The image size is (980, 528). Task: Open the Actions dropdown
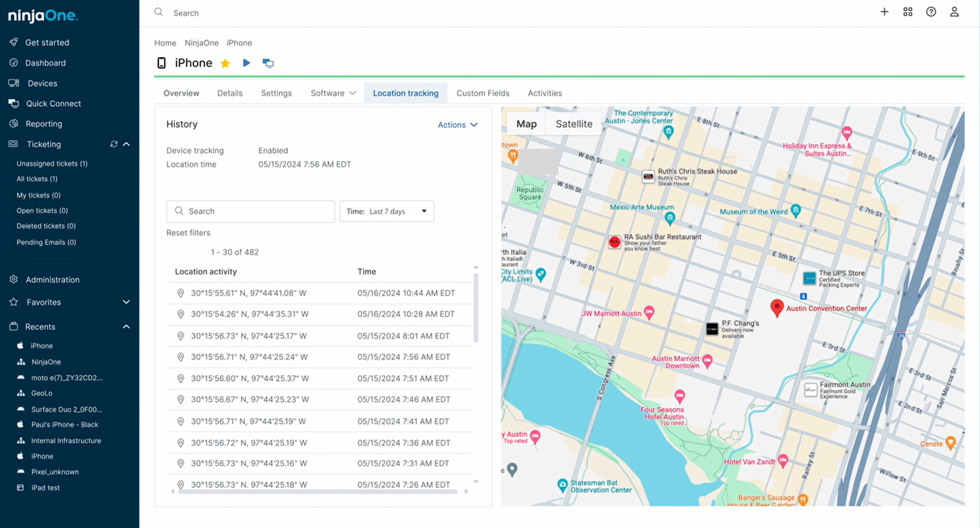(457, 125)
